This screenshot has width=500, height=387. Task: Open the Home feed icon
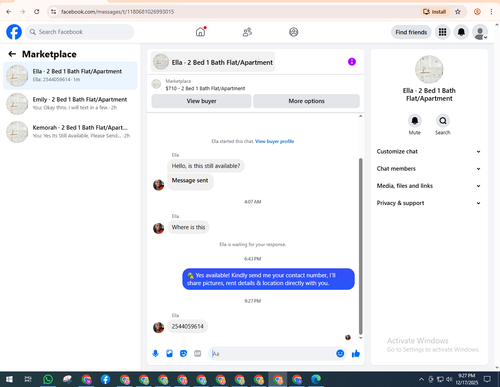tap(200, 32)
